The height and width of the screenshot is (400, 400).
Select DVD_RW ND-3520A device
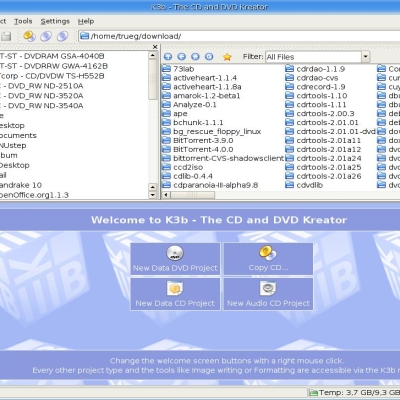(x=42, y=96)
